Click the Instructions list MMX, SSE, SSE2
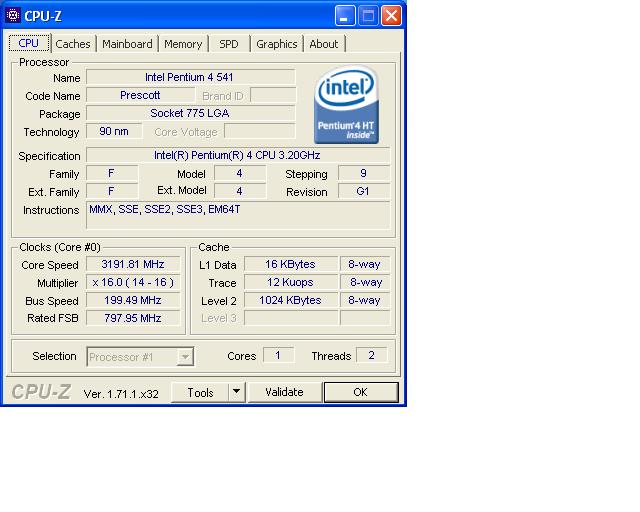 [x=238, y=215]
